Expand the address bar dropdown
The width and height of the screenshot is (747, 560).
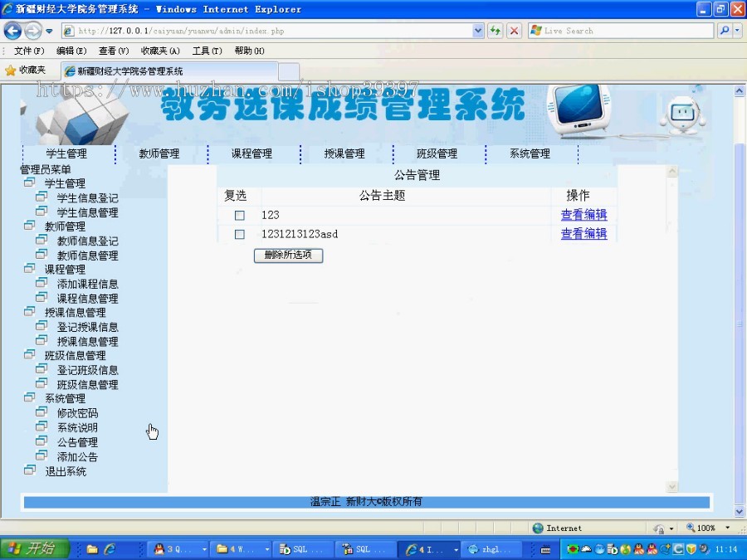coord(478,31)
